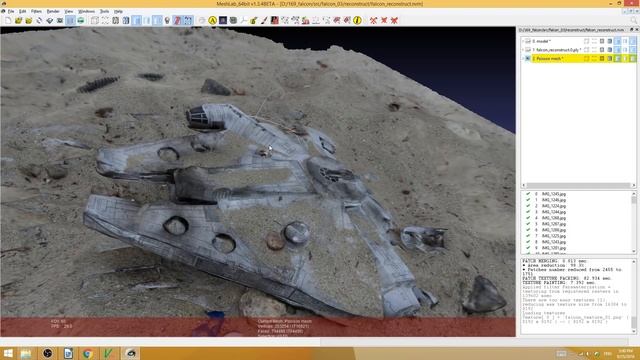
Task: Click the raster list scroll-up arrow
Action: pos(634,194)
